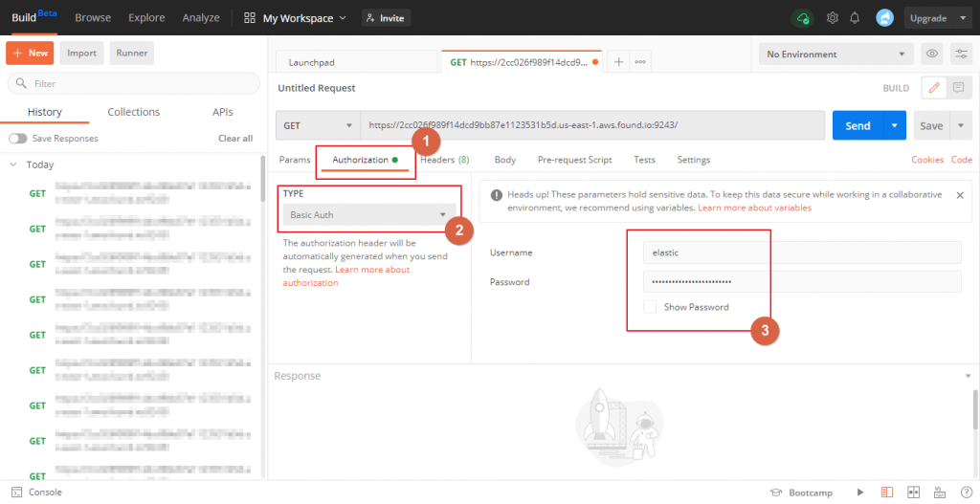
Task: Dismiss the Heads up warning banner
Action: [960, 195]
